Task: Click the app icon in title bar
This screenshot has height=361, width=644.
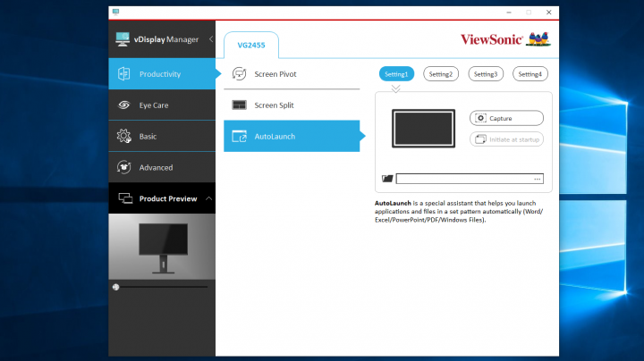Action: click(x=115, y=12)
